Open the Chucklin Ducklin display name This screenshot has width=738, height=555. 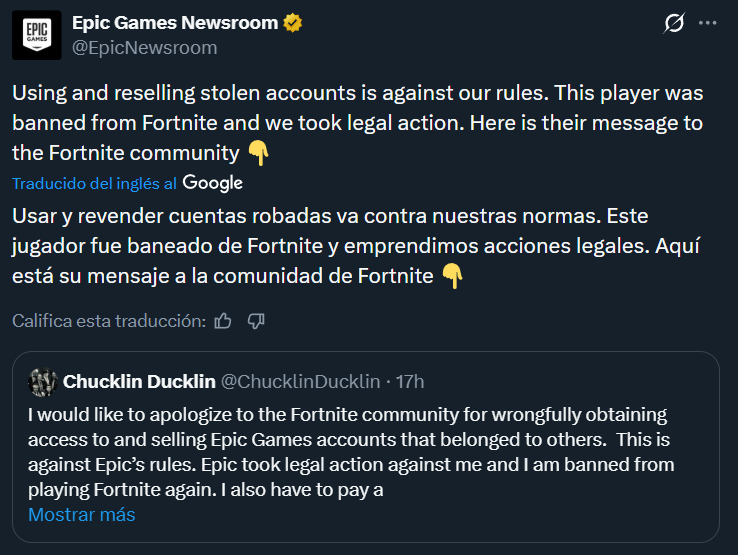coord(138,381)
